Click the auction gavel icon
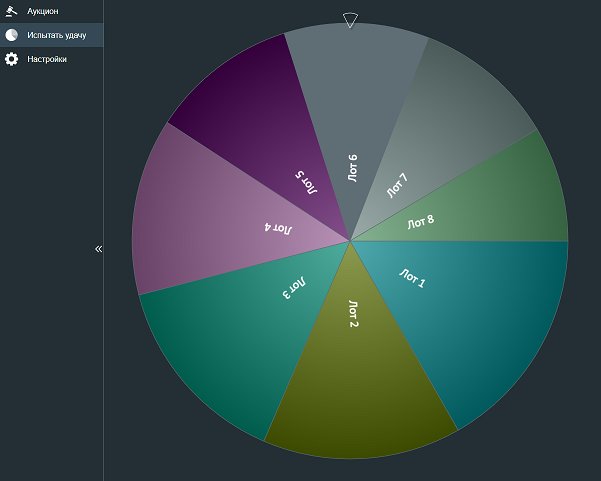The height and width of the screenshot is (481, 601). (x=12, y=10)
